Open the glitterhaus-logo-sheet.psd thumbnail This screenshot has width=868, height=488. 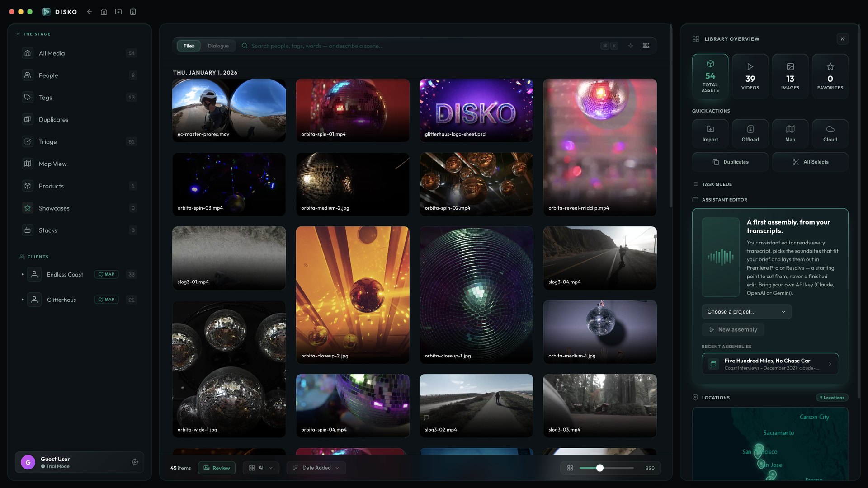pyautogui.click(x=476, y=110)
